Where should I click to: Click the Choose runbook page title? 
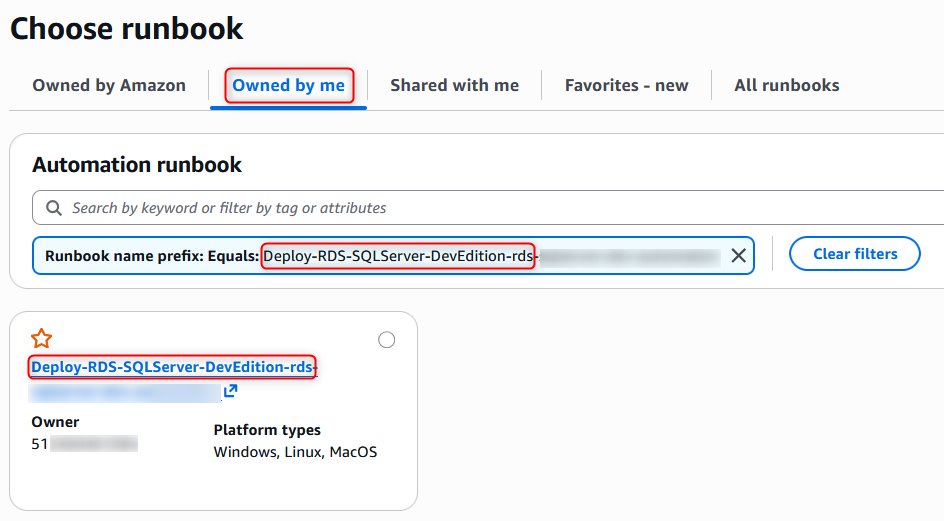pyautogui.click(x=126, y=28)
